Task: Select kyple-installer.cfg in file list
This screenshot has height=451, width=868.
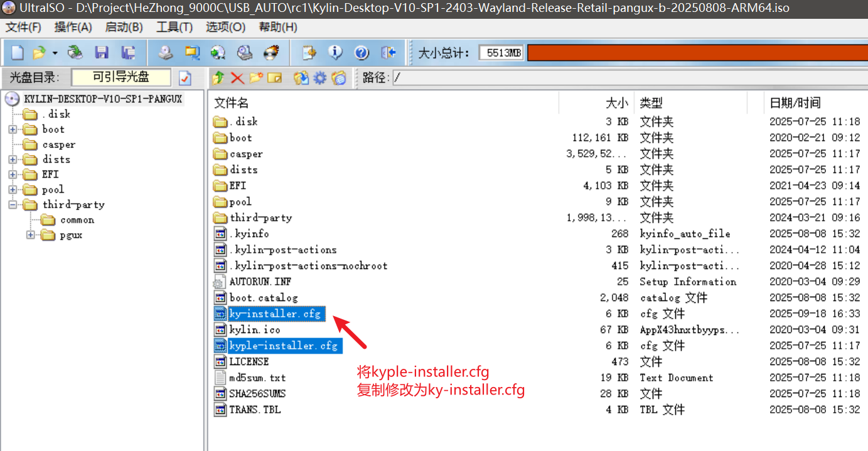Action: [x=284, y=346]
